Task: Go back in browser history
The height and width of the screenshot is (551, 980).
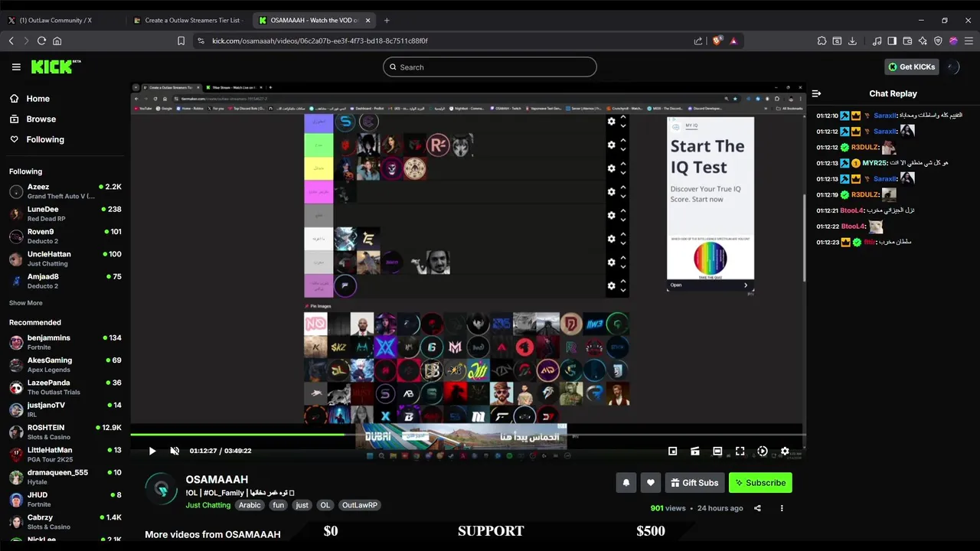Action: pyautogui.click(x=11, y=41)
